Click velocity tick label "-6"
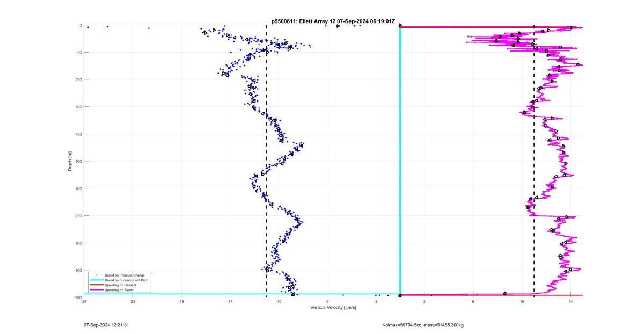Screen dimensions: 644x334 (x=327, y=302)
